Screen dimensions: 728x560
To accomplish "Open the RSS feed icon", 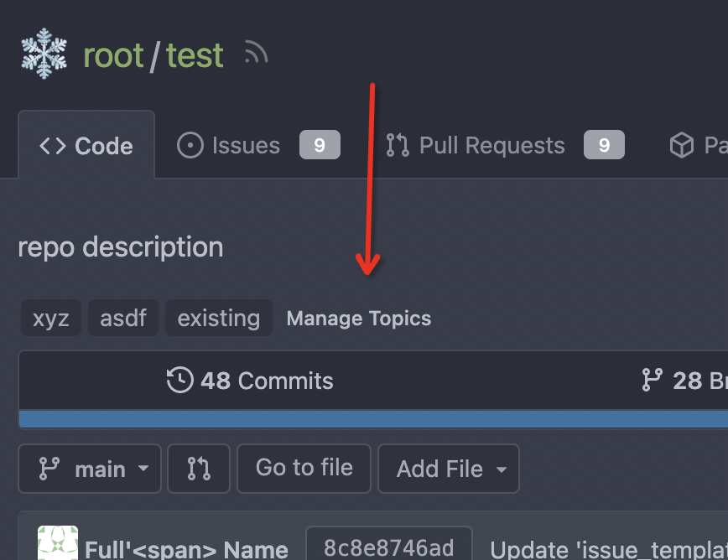I will 257,51.
